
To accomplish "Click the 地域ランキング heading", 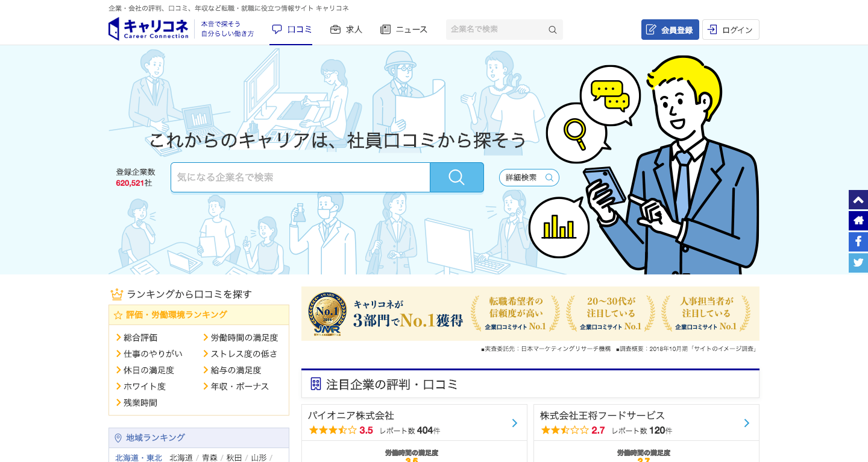I will [x=156, y=438].
